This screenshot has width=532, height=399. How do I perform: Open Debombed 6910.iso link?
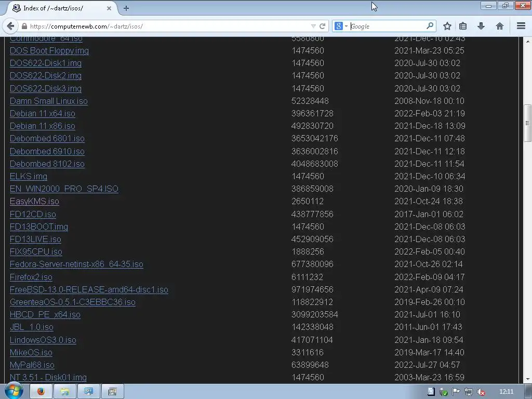coord(47,151)
